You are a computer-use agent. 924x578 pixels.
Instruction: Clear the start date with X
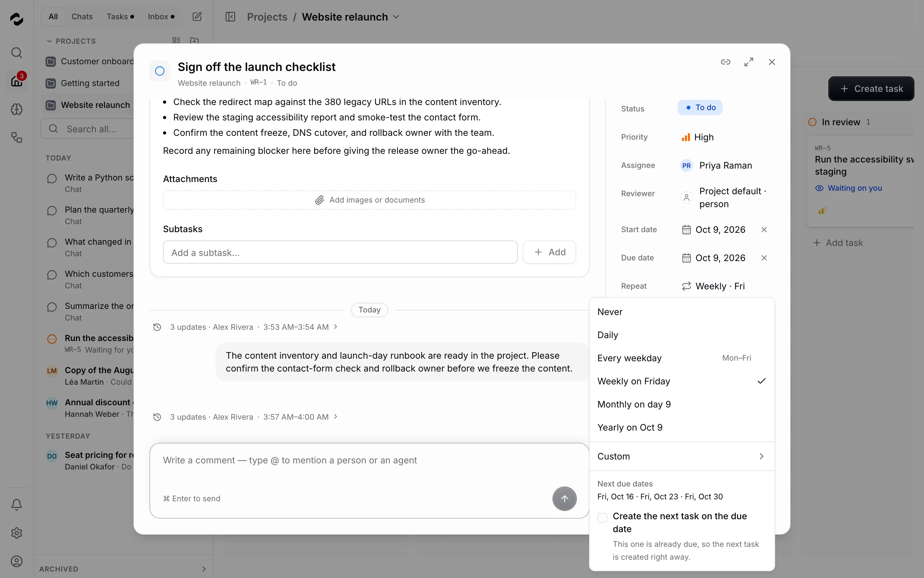[x=764, y=229]
